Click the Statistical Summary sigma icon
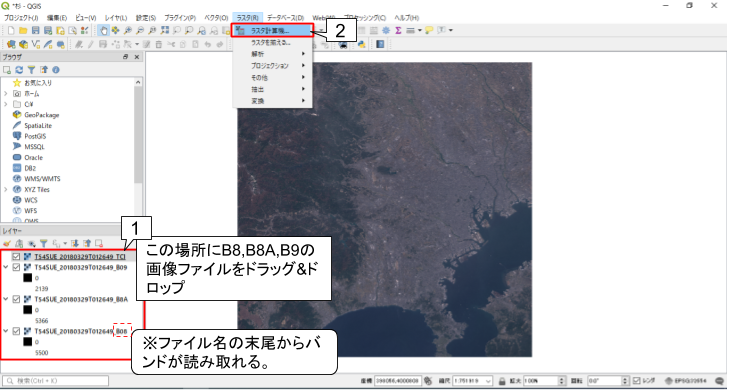Image resolution: width=729 pixels, height=390 pixels. pyautogui.click(x=398, y=30)
